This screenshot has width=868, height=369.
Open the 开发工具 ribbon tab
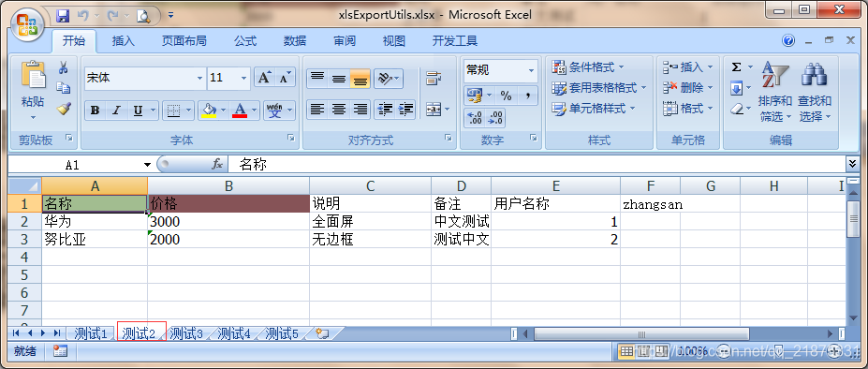(x=455, y=41)
